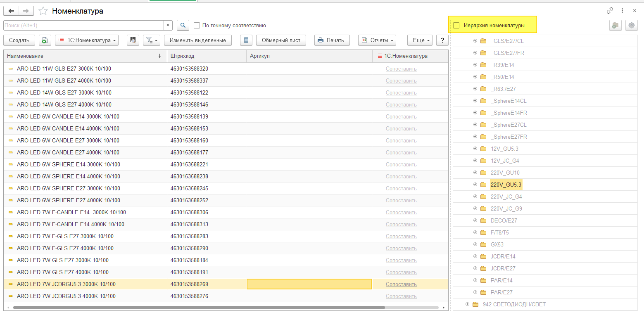The width and height of the screenshot is (644, 315).
Task: Enable Иерархия номенклатуры checkbox
Action: click(x=456, y=25)
